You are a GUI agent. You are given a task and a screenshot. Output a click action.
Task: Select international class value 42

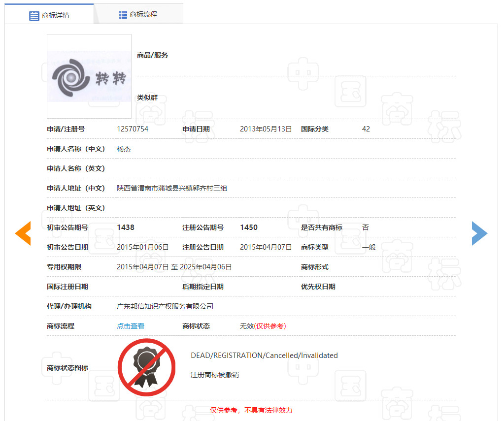366,129
